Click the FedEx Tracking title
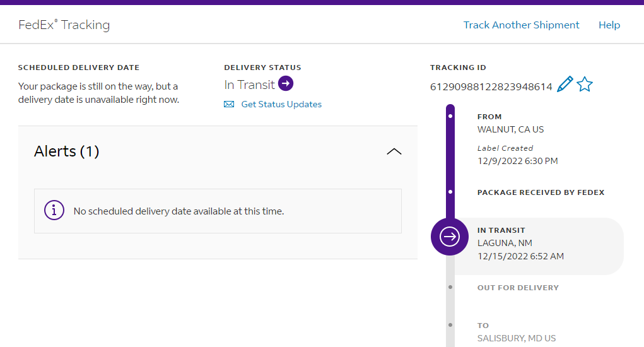Viewport: 644px width, 347px height. click(64, 25)
